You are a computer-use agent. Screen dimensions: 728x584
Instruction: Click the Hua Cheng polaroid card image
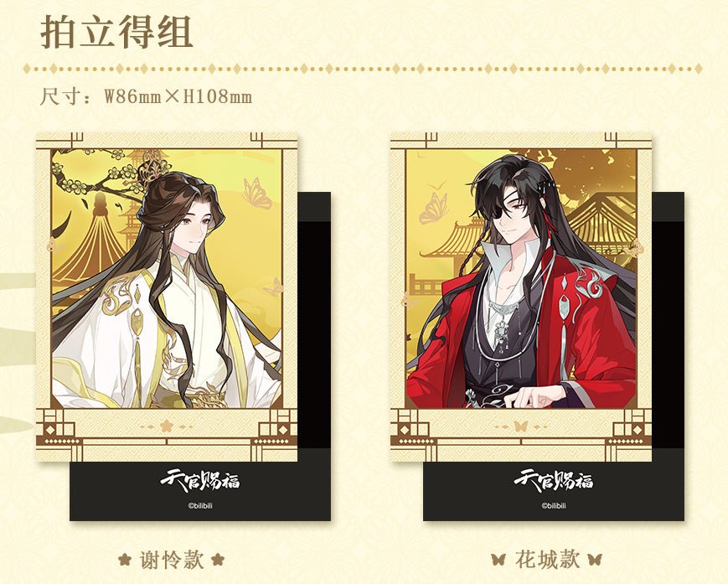[x=520, y=297]
